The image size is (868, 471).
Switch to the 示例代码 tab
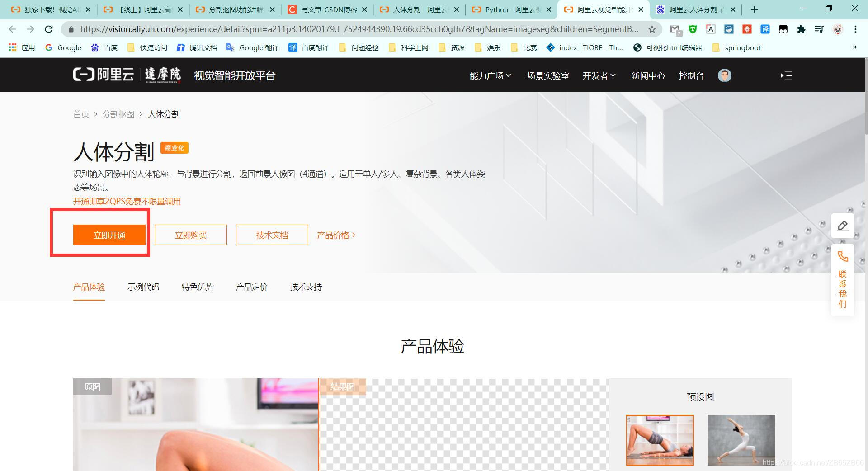(143, 287)
